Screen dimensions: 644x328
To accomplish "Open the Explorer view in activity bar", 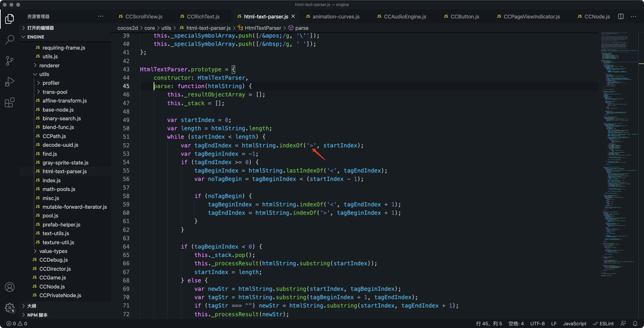I will [10, 19].
